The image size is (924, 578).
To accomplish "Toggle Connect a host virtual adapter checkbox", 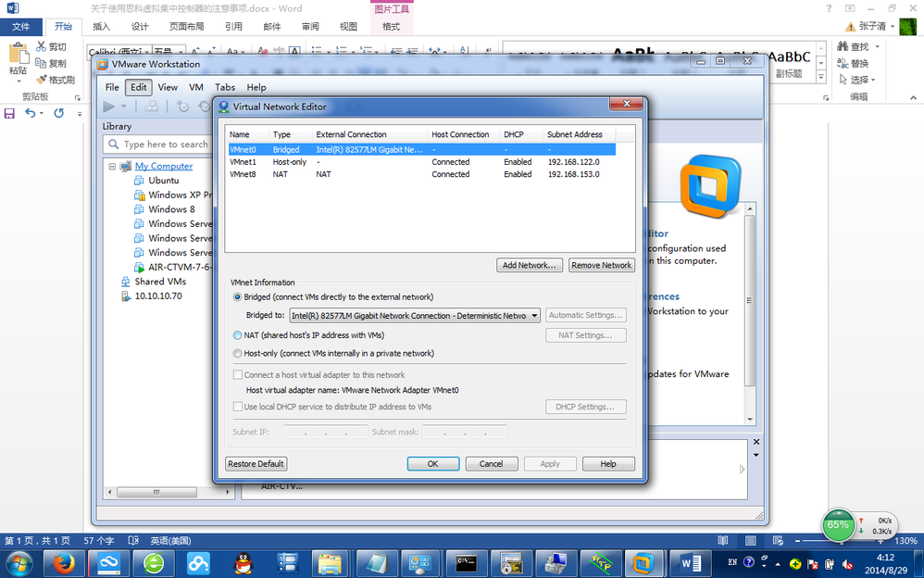I will coord(238,374).
